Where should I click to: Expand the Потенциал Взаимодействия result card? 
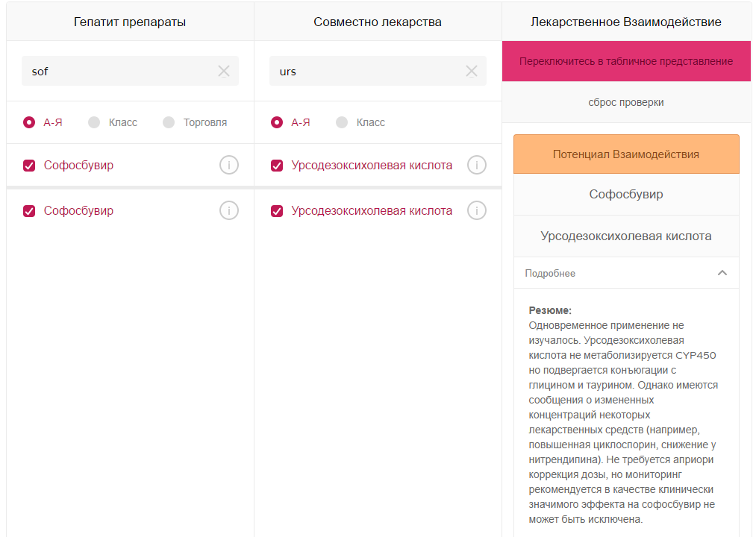(x=625, y=154)
